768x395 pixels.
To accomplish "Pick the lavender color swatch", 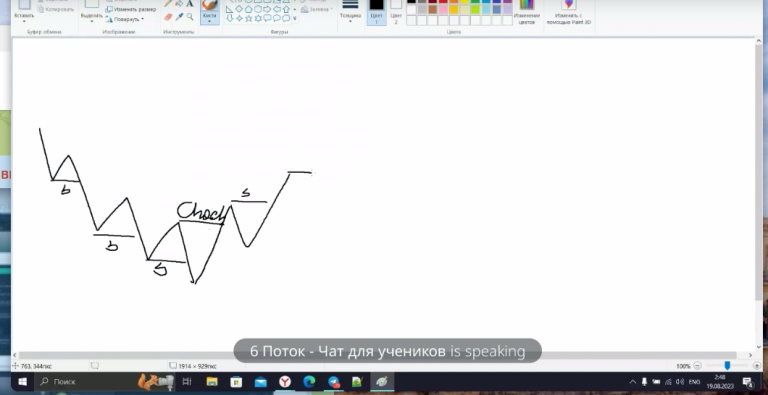I will coord(507,9).
